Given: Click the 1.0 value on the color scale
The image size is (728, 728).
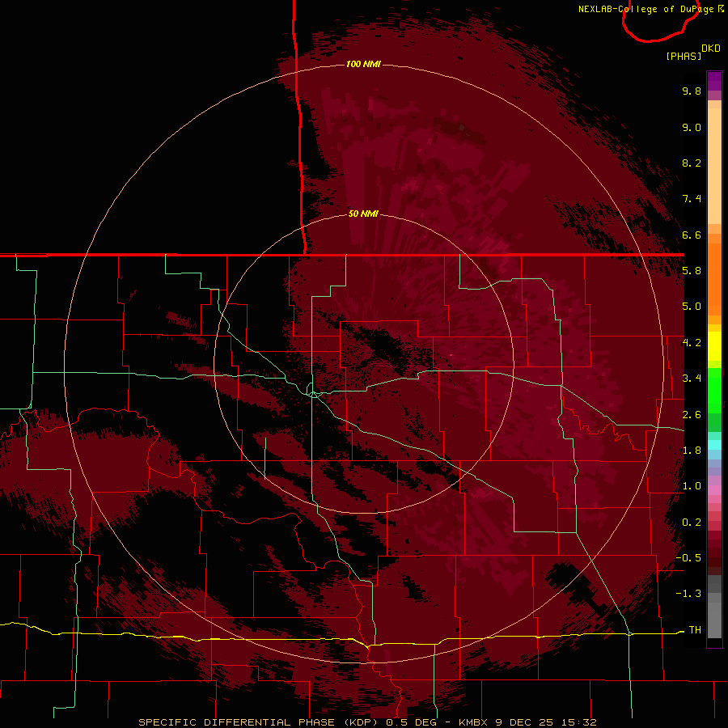Looking at the screenshot, I should 692,486.
